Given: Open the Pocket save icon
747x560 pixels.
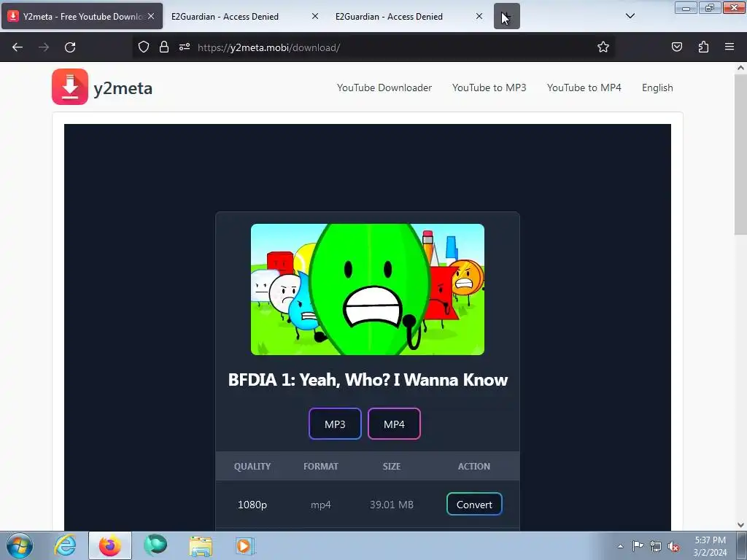Looking at the screenshot, I should (x=676, y=47).
